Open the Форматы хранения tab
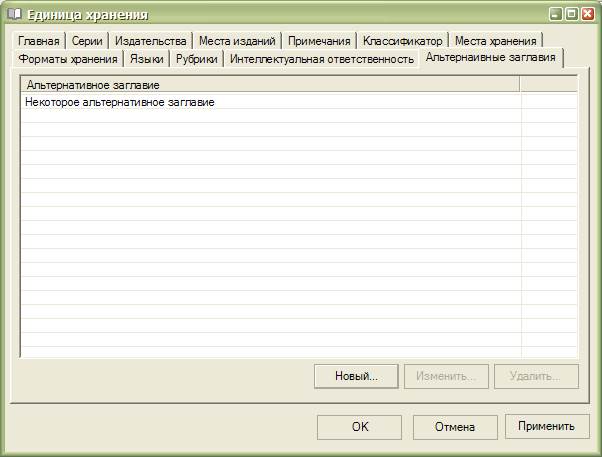 point(68,60)
